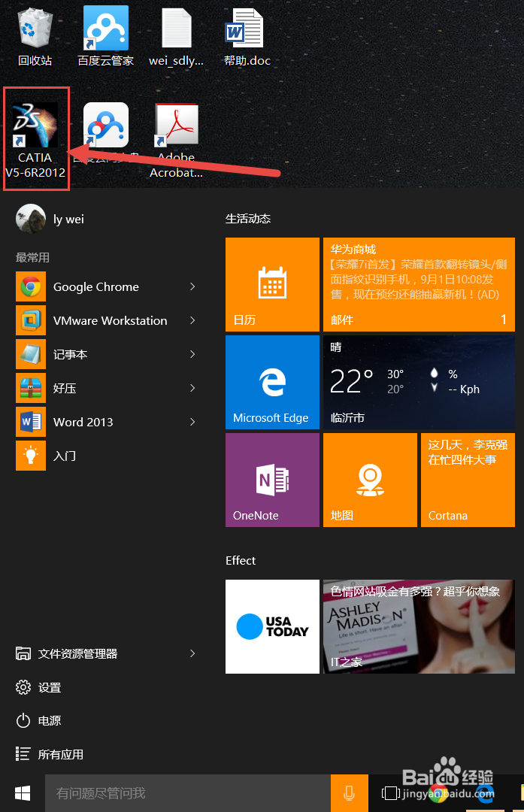Open the 入门 Get Started app
Viewport: 524px width, 812px height.
[107, 456]
